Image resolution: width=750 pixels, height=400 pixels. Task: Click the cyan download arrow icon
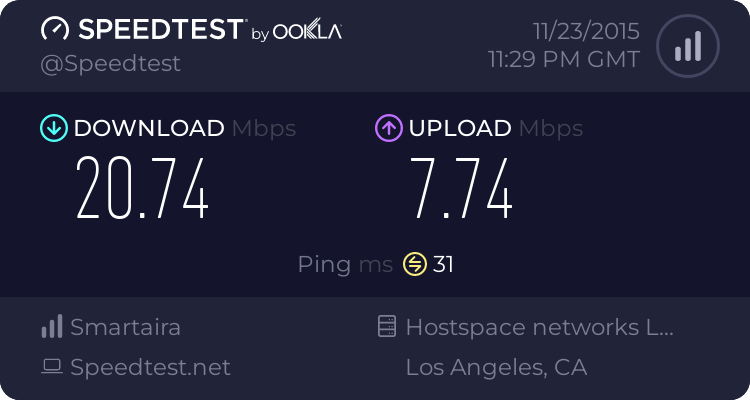[x=54, y=128]
